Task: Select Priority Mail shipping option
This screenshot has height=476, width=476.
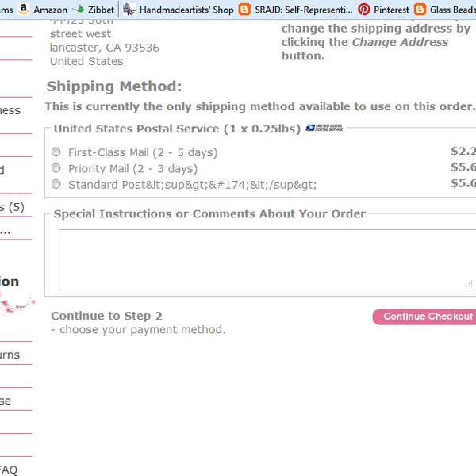Action: [56, 168]
